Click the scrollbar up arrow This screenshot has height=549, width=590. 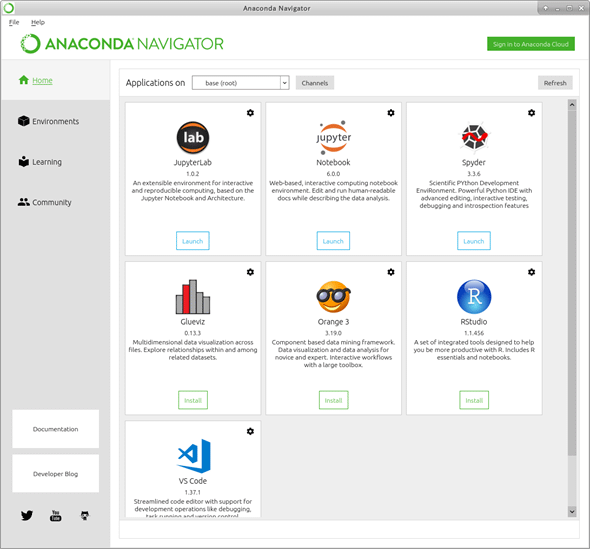(572, 105)
